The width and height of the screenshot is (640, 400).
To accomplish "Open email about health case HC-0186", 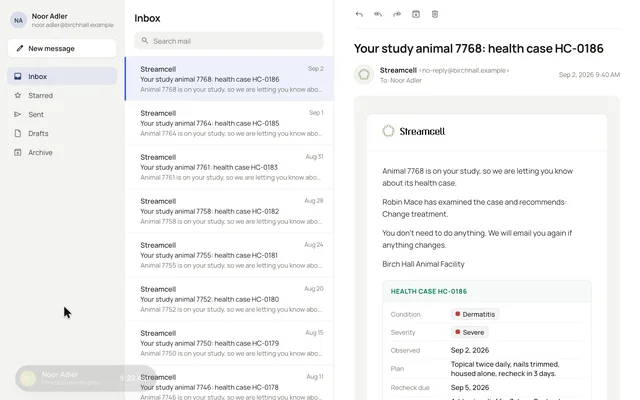I will point(229,79).
